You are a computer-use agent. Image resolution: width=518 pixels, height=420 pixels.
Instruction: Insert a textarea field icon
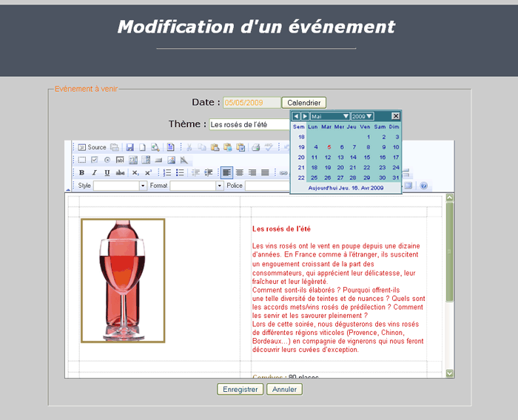point(132,160)
